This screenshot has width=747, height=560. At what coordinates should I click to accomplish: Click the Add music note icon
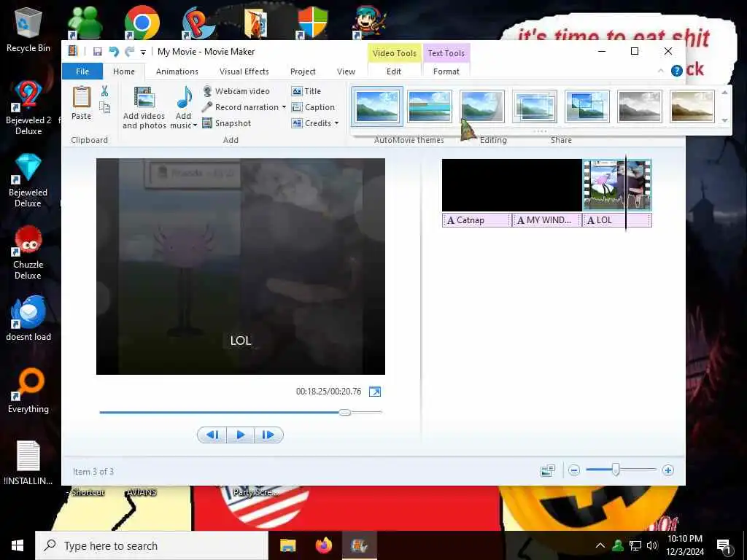click(184, 98)
